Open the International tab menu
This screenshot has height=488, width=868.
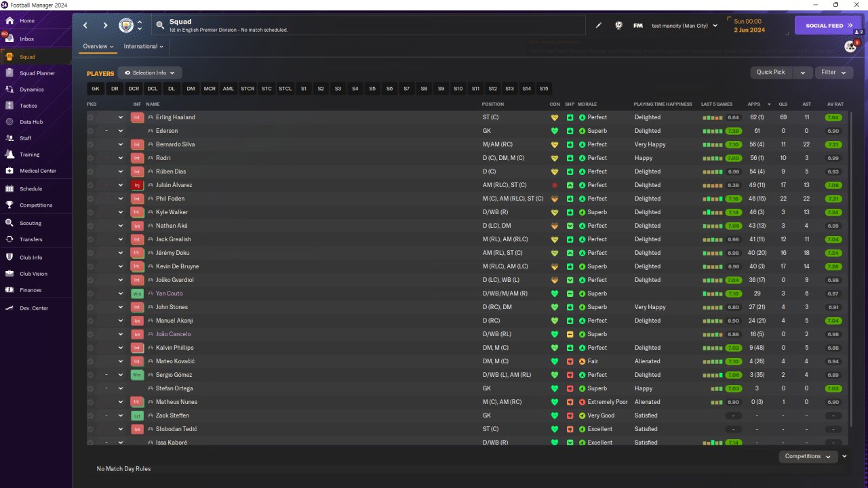[144, 47]
